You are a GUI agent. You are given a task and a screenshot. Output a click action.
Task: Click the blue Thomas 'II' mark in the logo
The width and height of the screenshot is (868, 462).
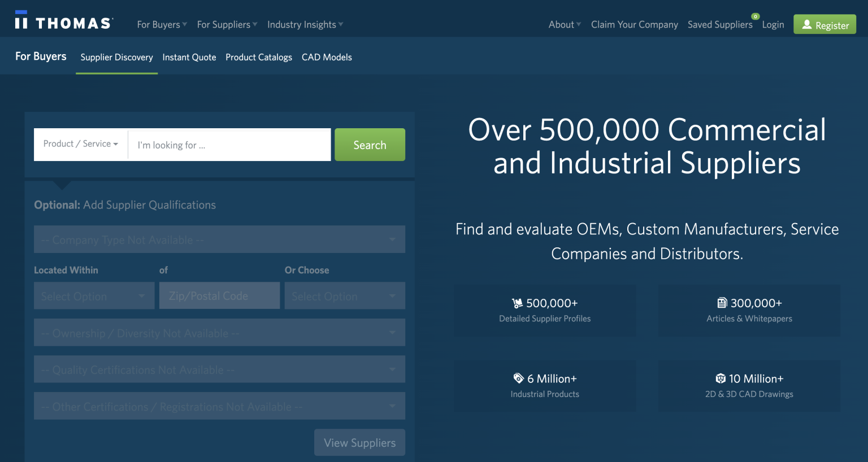click(22, 19)
